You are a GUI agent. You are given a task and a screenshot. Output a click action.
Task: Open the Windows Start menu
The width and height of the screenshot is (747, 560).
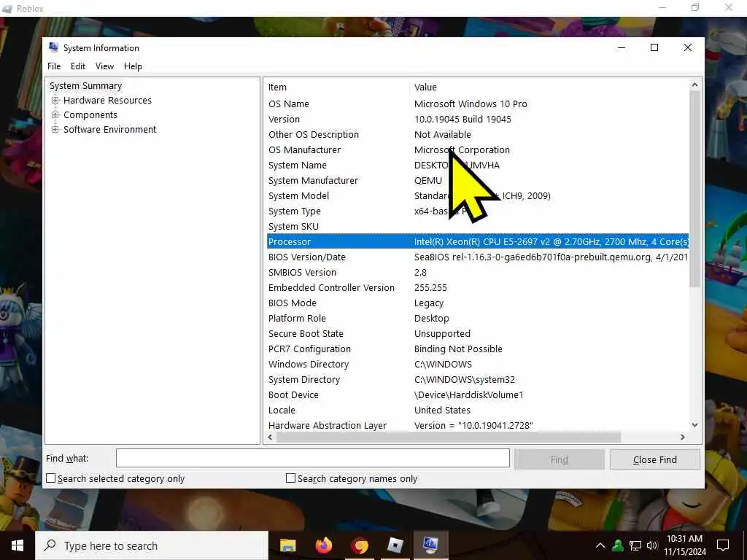tap(18, 545)
